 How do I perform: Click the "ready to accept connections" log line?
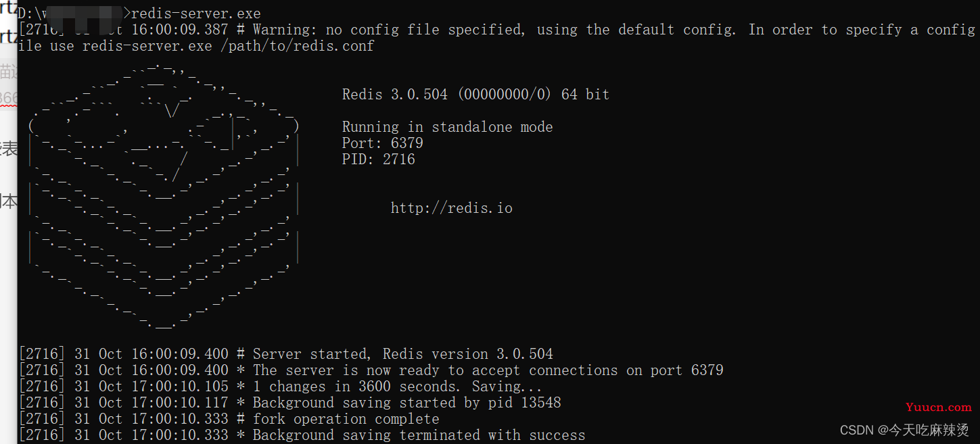pyautogui.click(x=371, y=370)
